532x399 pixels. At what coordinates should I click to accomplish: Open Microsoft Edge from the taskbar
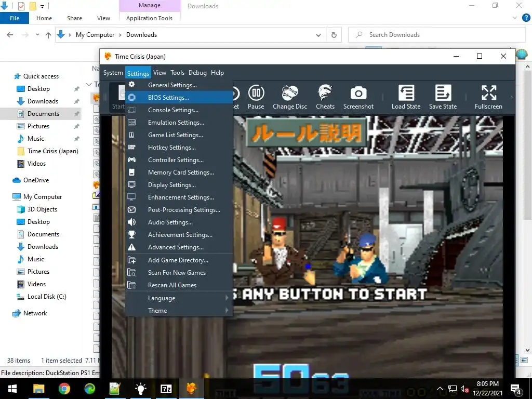pyautogui.click(x=89, y=389)
